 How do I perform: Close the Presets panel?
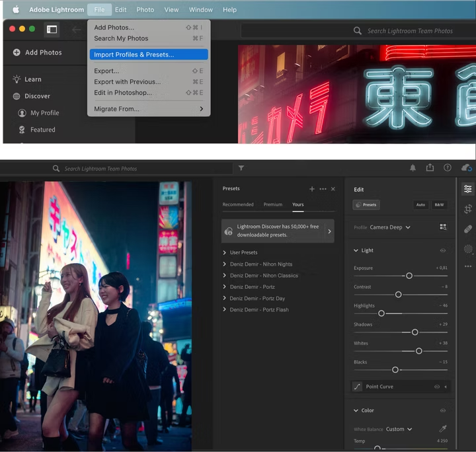click(333, 189)
